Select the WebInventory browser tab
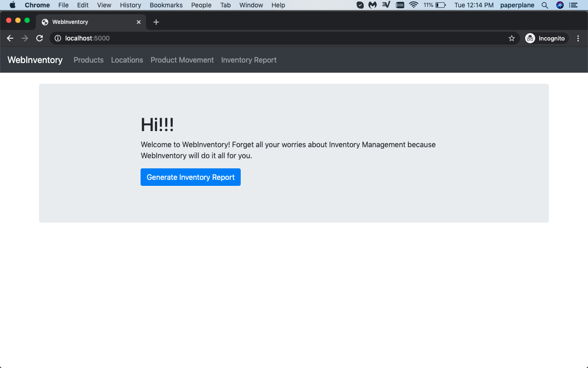588x368 pixels. tap(91, 22)
